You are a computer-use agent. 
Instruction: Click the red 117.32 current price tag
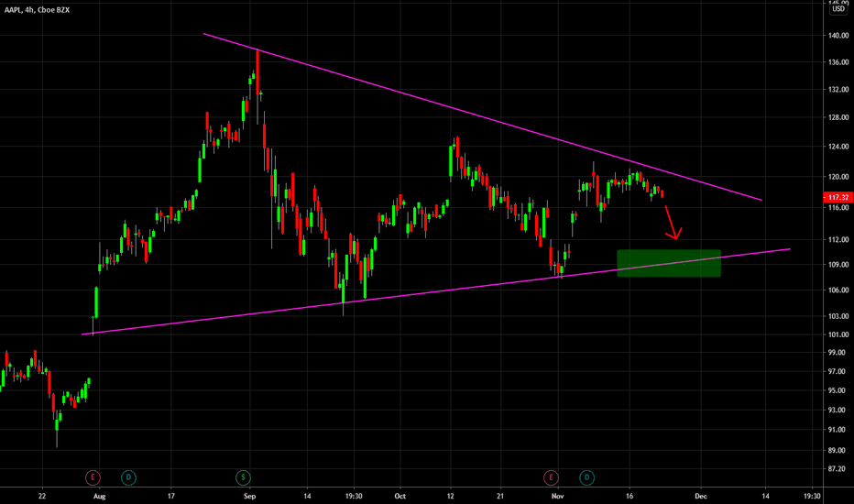[838, 197]
